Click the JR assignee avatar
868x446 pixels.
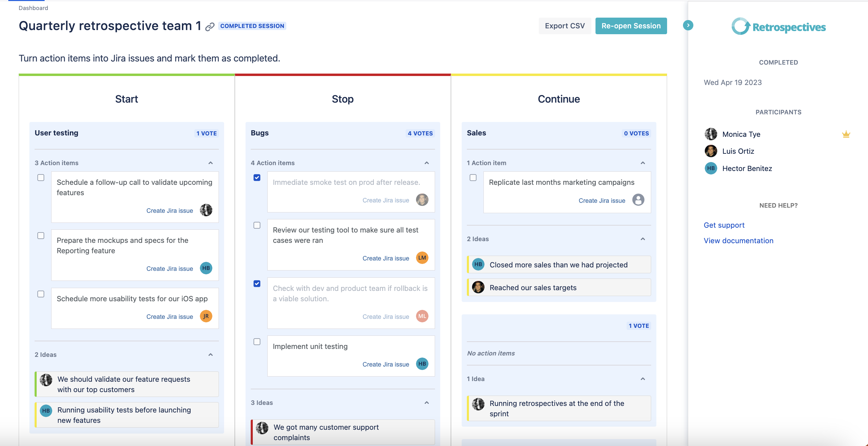click(x=206, y=316)
